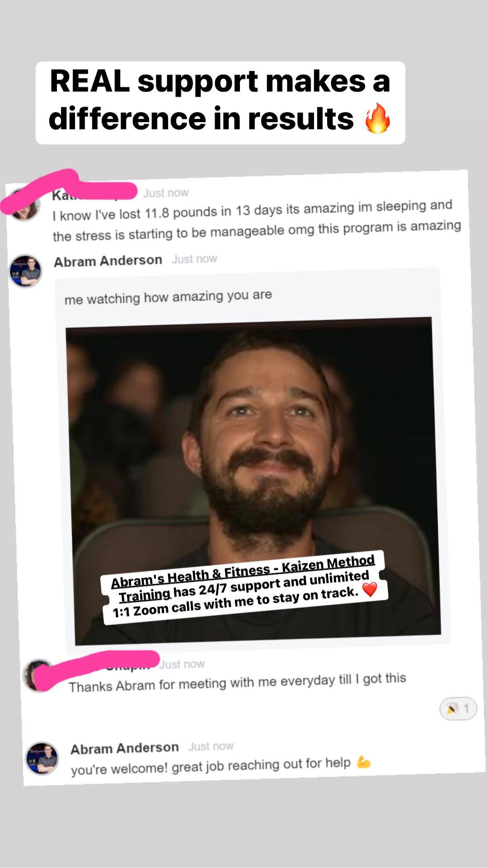
Task: Select the Thanks Abram for meeting with me message
Action: pos(237,682)
